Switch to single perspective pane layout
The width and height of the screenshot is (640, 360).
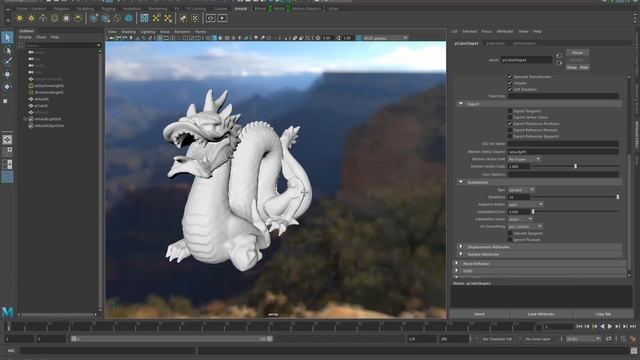(7, 140)
